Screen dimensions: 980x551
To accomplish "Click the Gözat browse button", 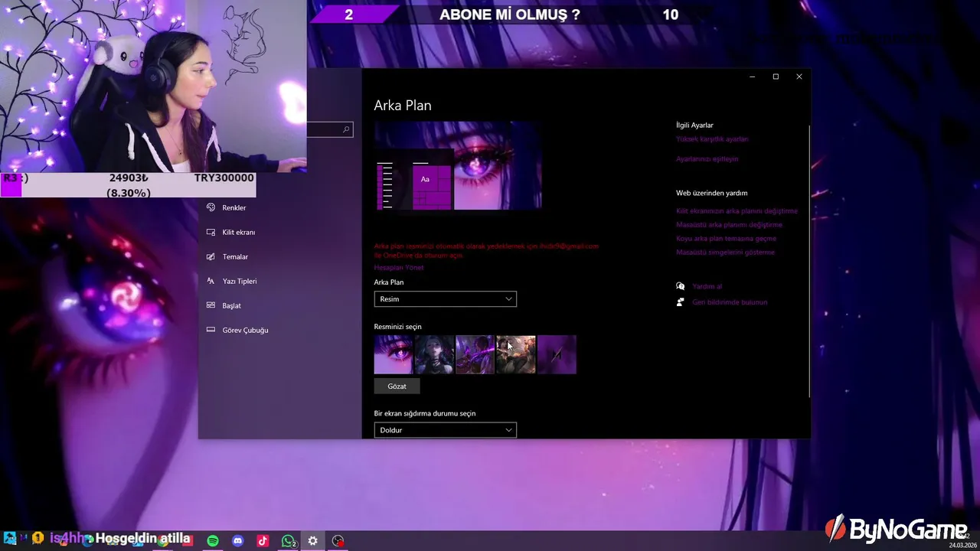I will 397,386.
